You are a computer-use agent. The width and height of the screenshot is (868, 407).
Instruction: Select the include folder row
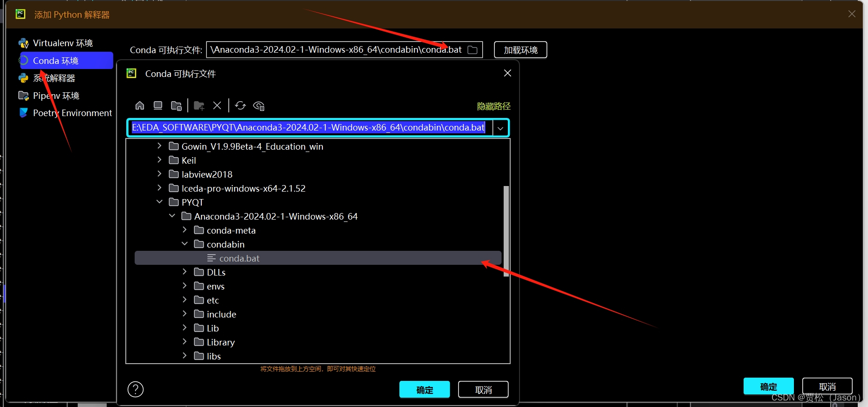pos(318,314)
